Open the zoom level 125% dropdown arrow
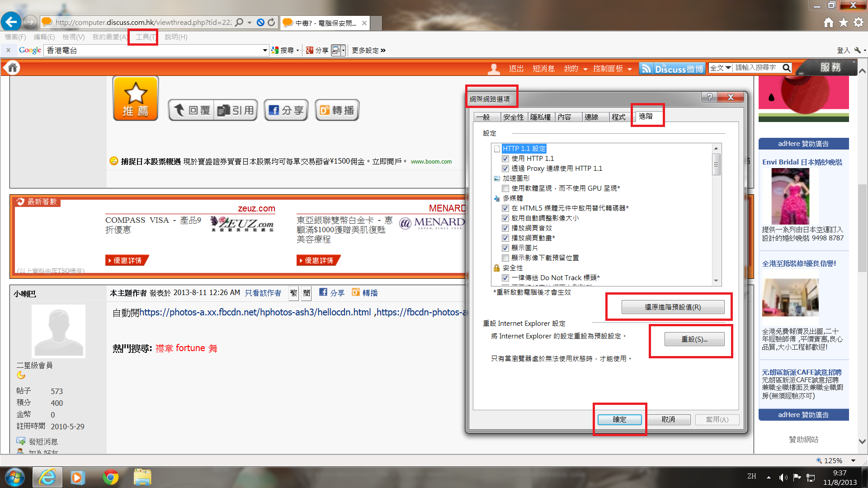 (853, 460)
